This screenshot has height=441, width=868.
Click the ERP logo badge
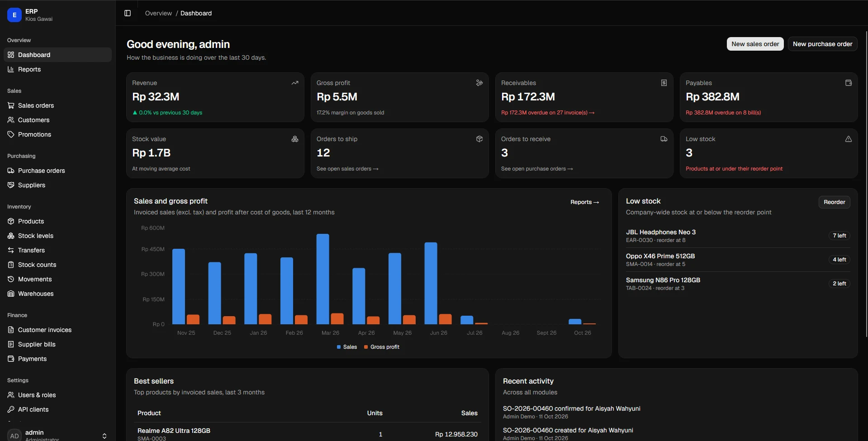(14, 15)
